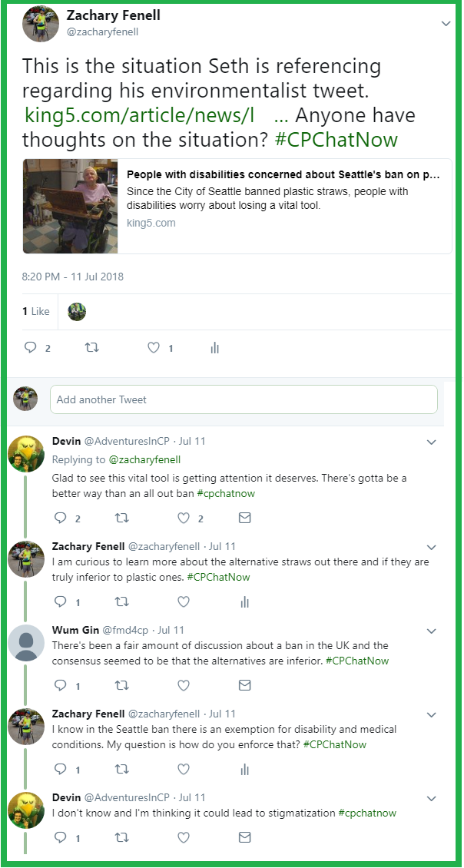Expand options menu on Devin's first reply
This screenshot has width=464, height=868.
[x=431, y=442]
